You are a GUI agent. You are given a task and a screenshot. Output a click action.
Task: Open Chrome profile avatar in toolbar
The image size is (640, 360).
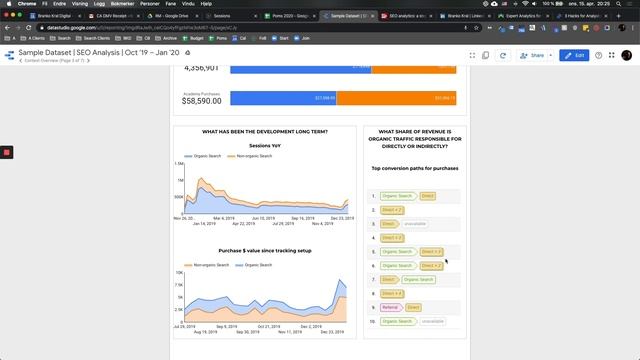point(622,28)
